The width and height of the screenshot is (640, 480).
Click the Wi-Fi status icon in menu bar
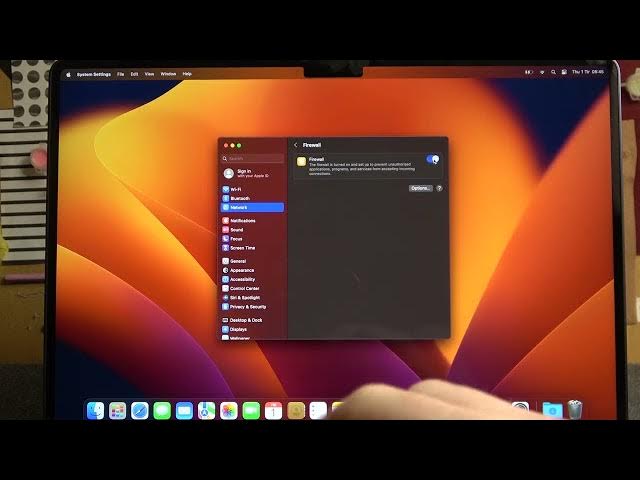pyautogui.click(x=542, y=72)
